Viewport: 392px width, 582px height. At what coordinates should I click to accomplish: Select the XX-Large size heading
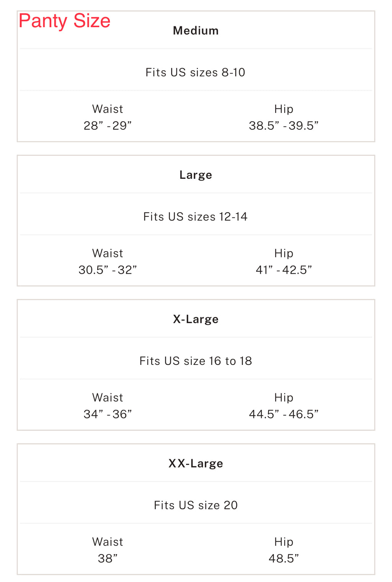click(196, 464)
